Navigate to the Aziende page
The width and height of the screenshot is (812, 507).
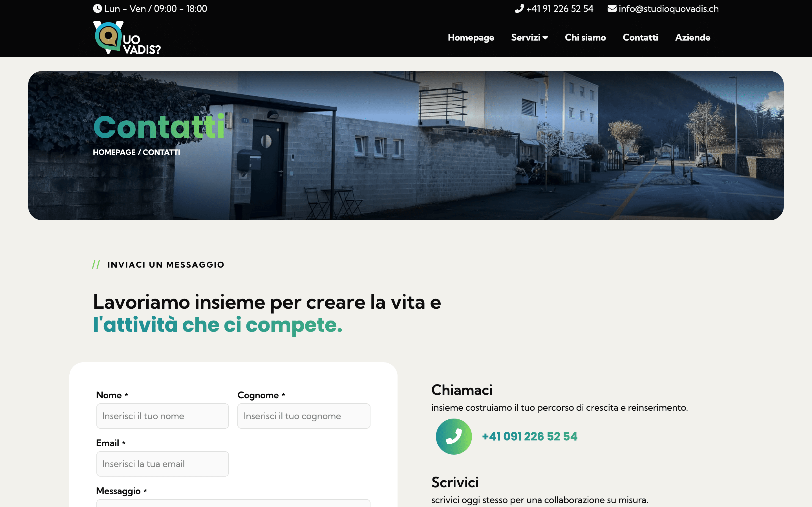click(692, 37)
